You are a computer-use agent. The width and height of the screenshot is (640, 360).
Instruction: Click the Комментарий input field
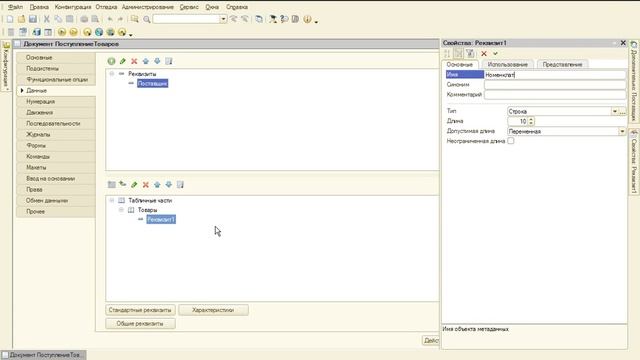(555, 95)
